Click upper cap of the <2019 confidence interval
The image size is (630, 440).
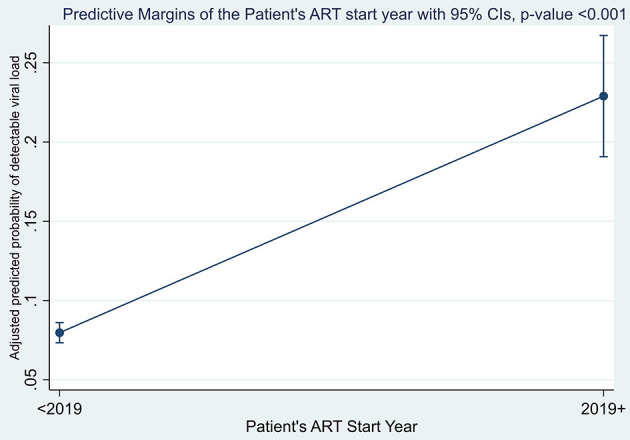60,322
